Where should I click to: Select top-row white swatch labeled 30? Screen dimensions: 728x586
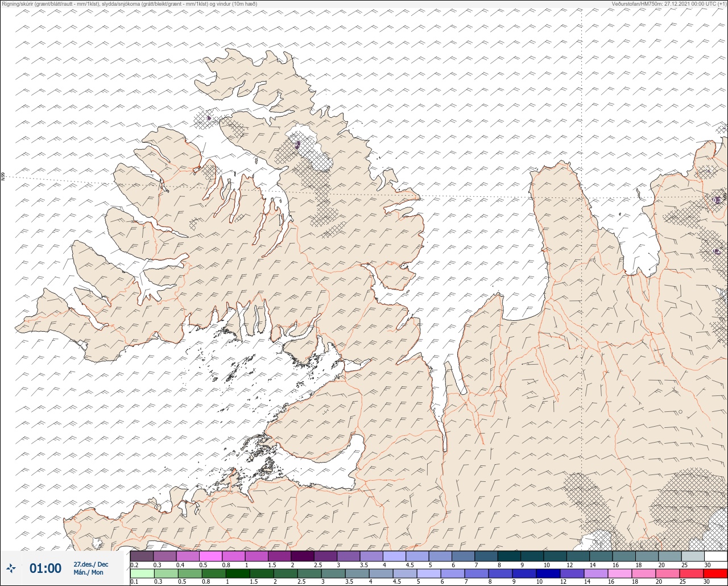pos(716,556)
